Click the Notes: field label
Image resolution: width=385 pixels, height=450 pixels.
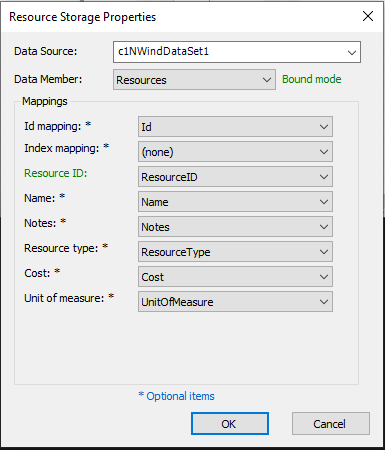point(45,223)
